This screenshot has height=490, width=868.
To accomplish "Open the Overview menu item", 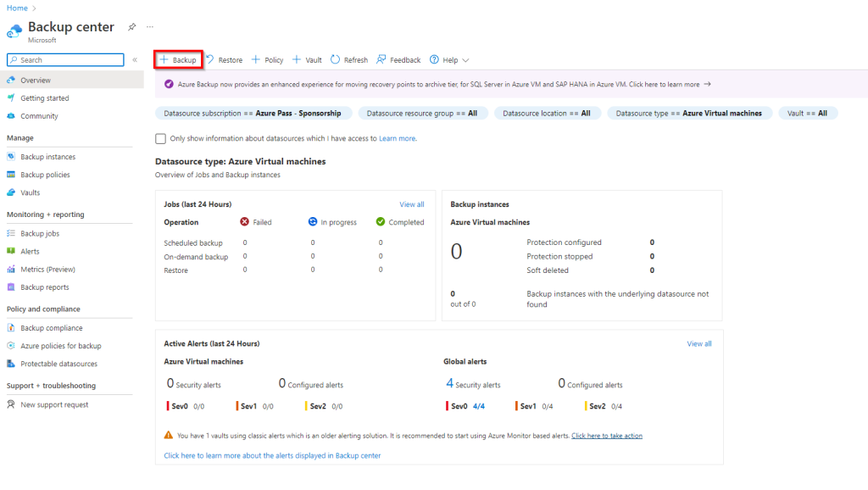I will pyautogui.click(x=72, y=81).
